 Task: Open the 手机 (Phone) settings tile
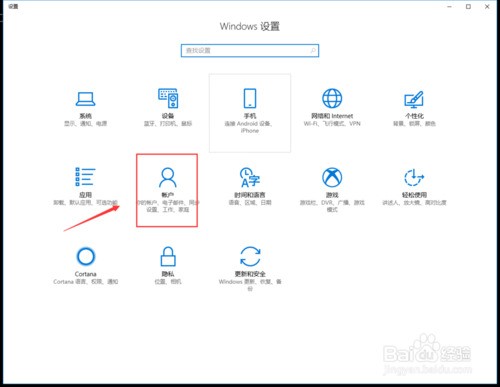click(250, 113)
